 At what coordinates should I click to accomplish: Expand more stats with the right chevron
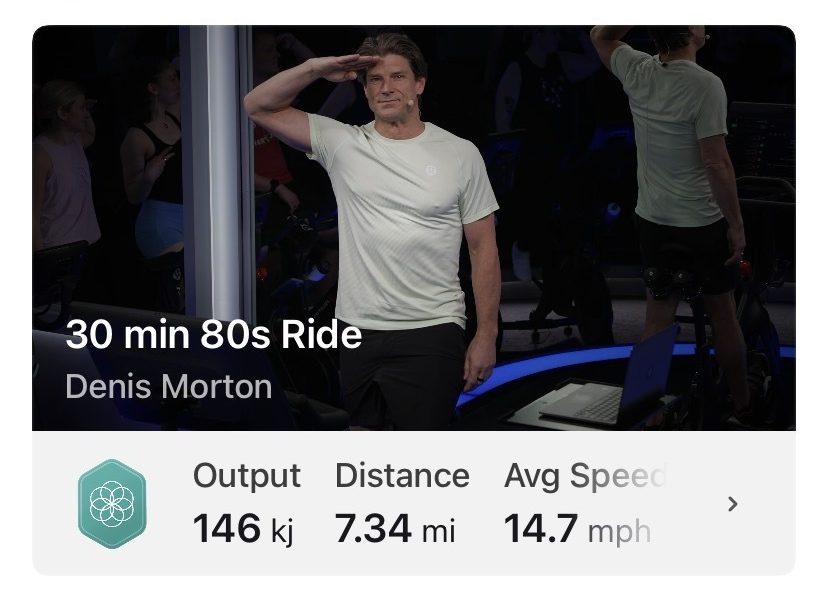tap(732, 504)
